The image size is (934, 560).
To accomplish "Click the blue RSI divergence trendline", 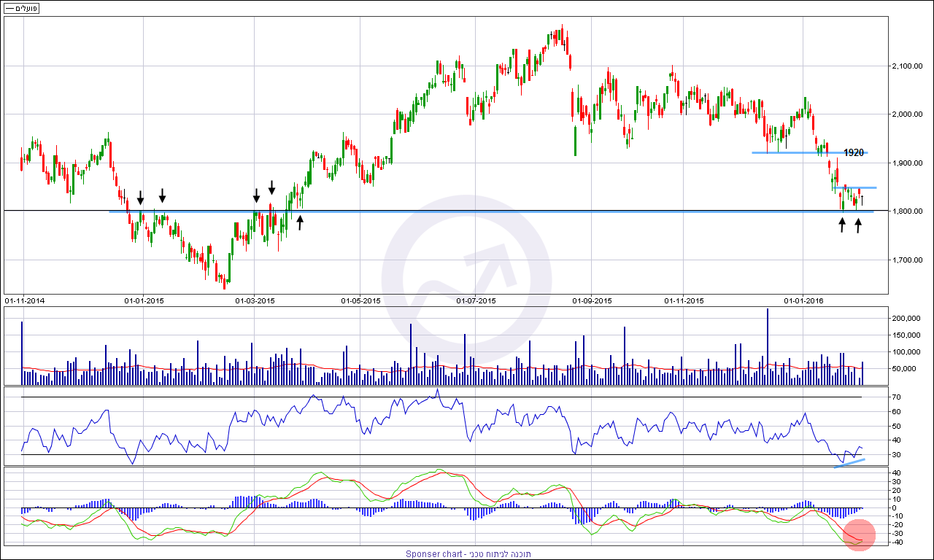I will pos(849,463).
